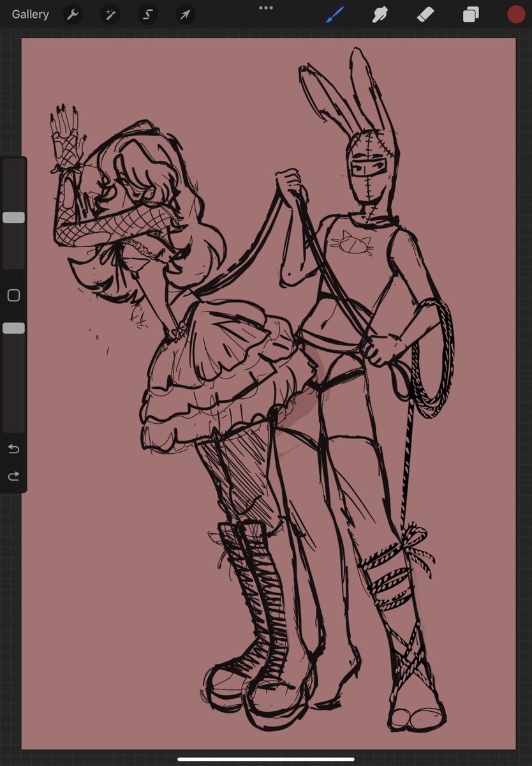The image size is (532, 766).
Task: Open the Adjustments magic wand menu
Action: tap(110, 14)
